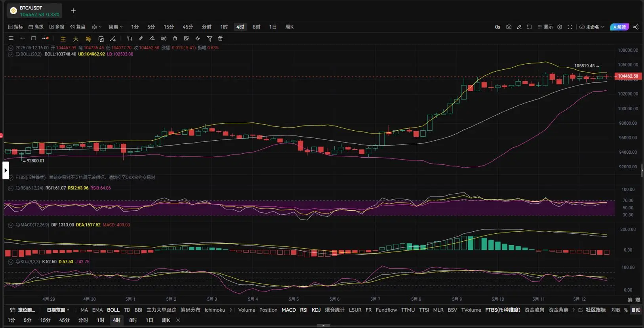644x328 pixels.
Task: Click the orange 主 icon in drawing toolbar
Action: tap(63, 39)
